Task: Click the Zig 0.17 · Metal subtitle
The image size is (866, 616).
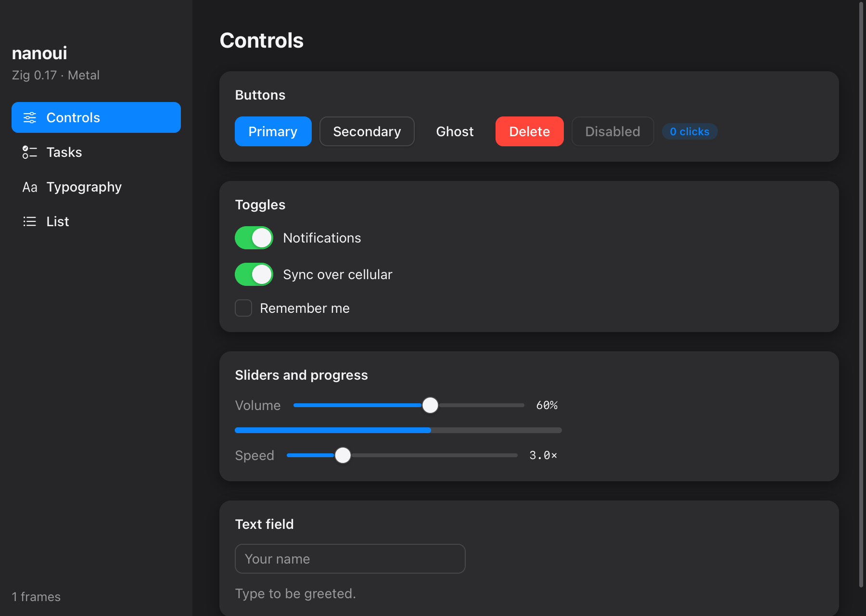Action: 56,75
